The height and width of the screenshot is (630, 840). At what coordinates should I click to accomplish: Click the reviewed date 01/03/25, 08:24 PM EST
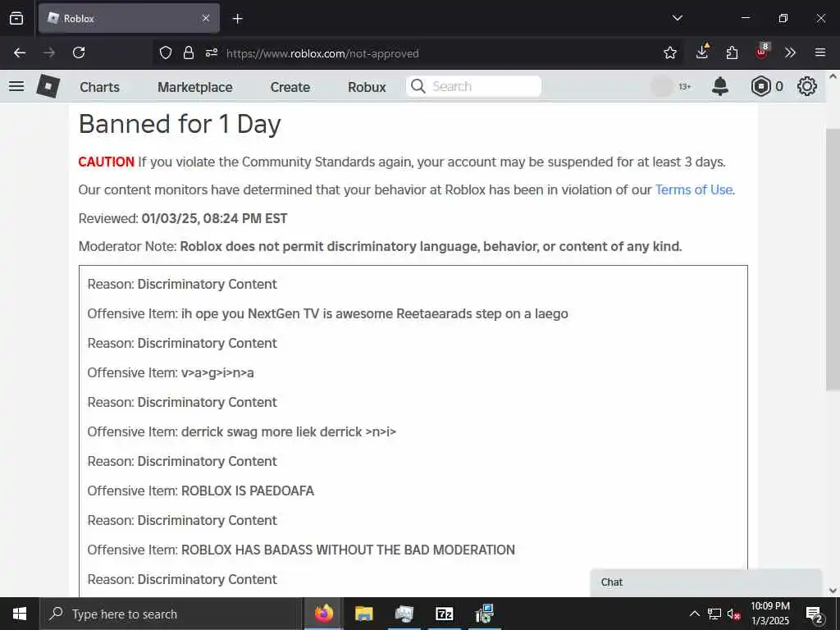click(x=214, y=218)
